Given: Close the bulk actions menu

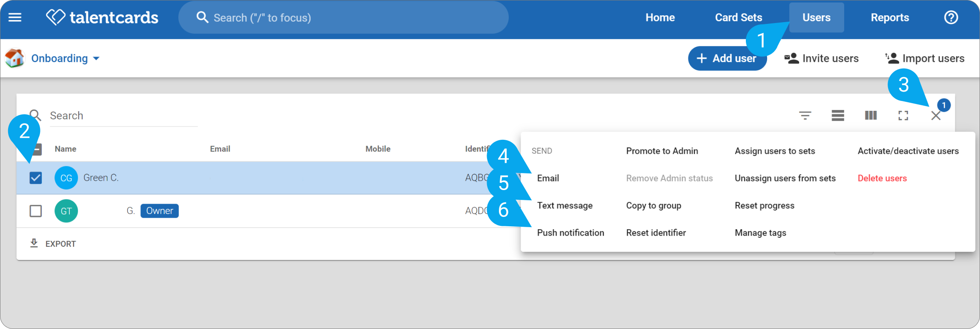Looking at the screenshot, I should 935,115.
